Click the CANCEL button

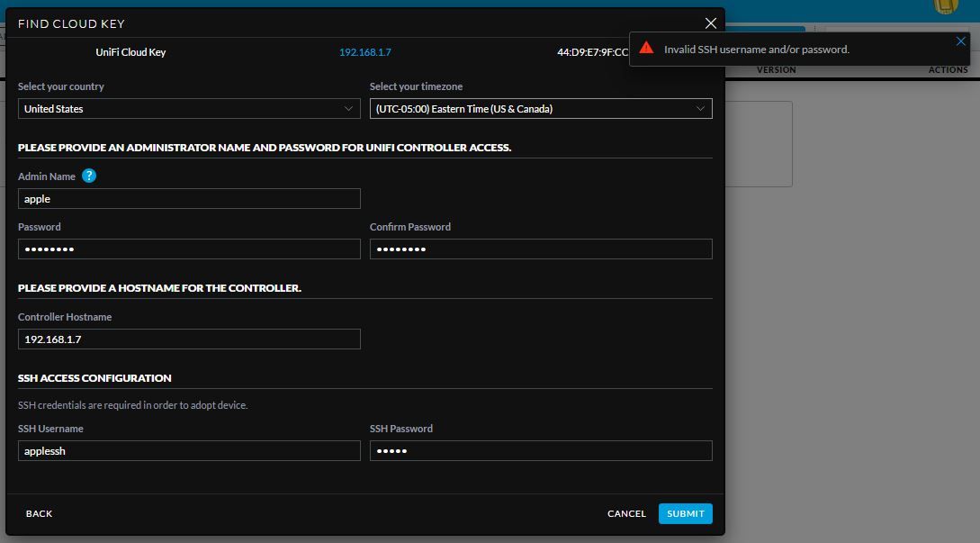[x=626, y=513]
